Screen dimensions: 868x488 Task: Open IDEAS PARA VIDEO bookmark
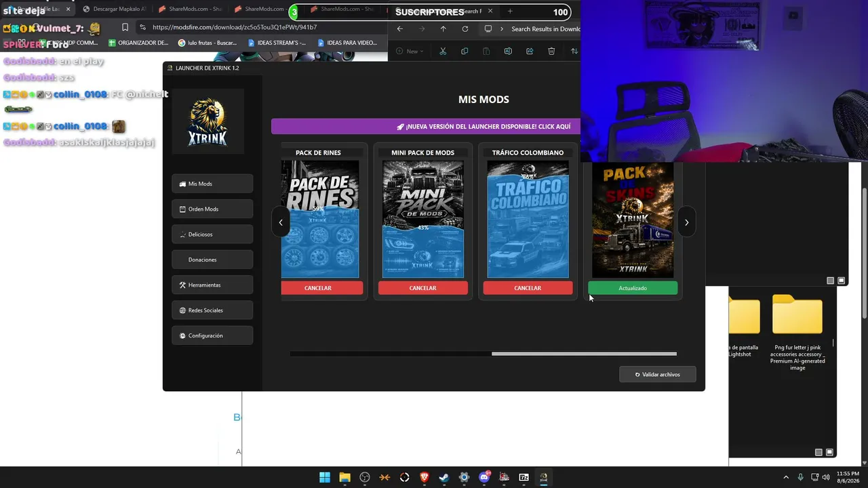pos(347,43)
